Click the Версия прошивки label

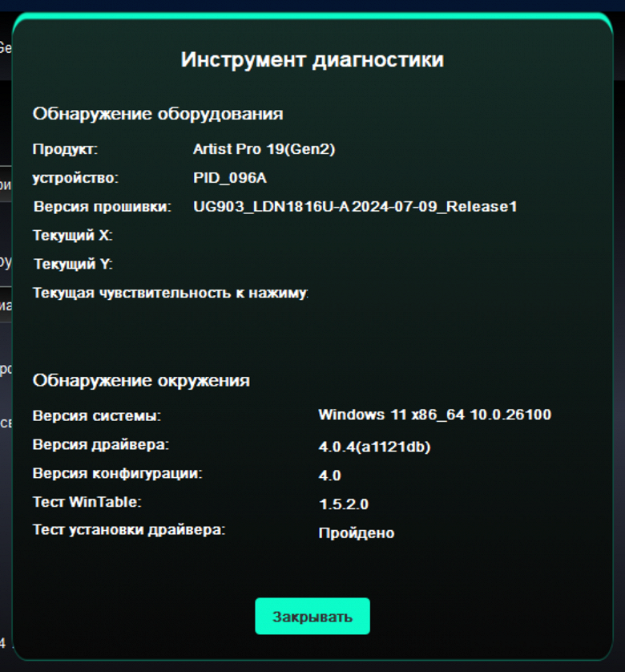point(103,207)
